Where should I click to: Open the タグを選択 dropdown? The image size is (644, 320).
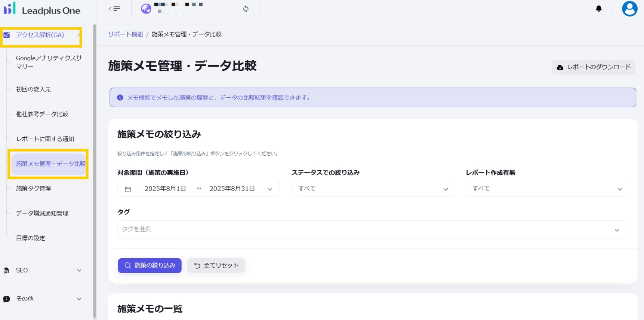[372, 229]
